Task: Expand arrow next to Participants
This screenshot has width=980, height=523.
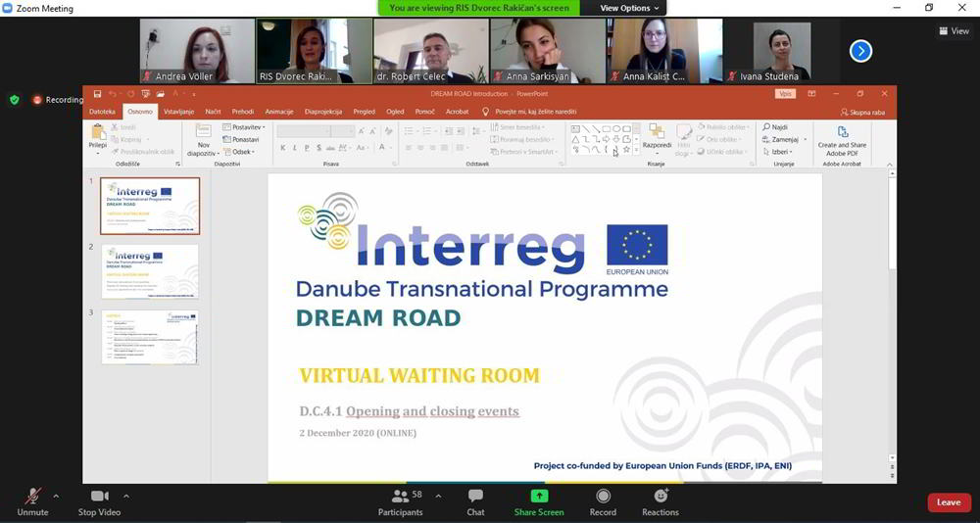Action: tap(438, 497)
